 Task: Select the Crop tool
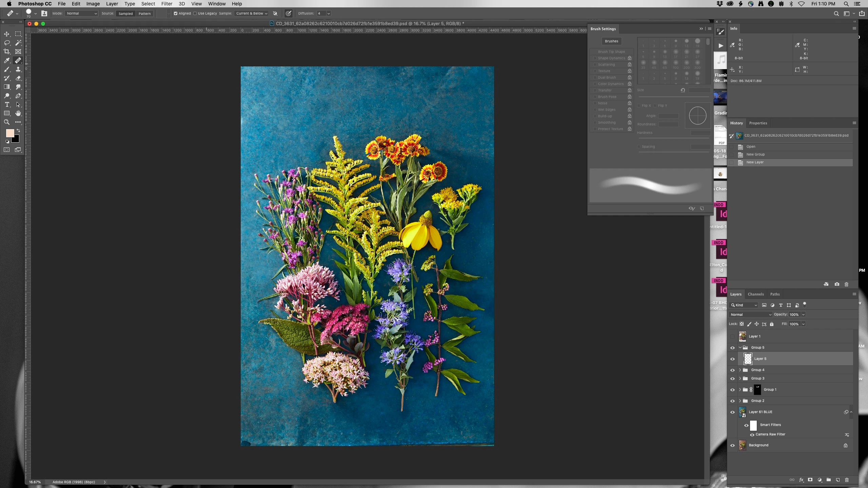tap(7, 52)
